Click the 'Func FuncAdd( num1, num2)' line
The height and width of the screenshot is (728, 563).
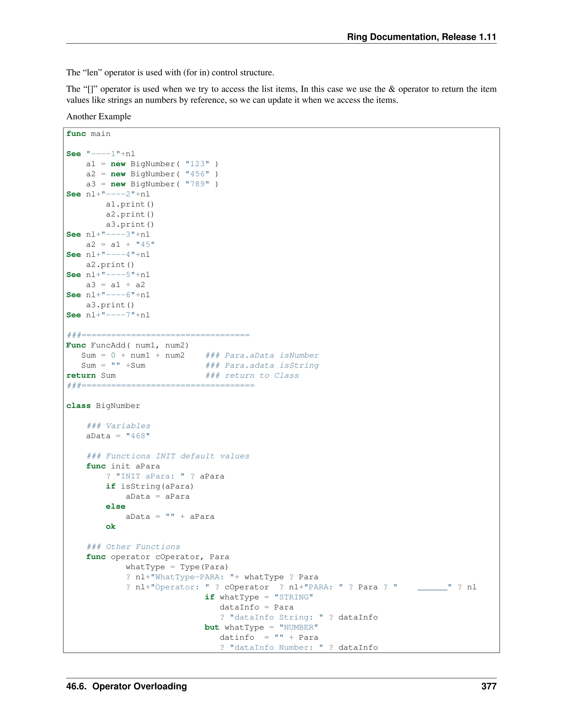(127, 345)
